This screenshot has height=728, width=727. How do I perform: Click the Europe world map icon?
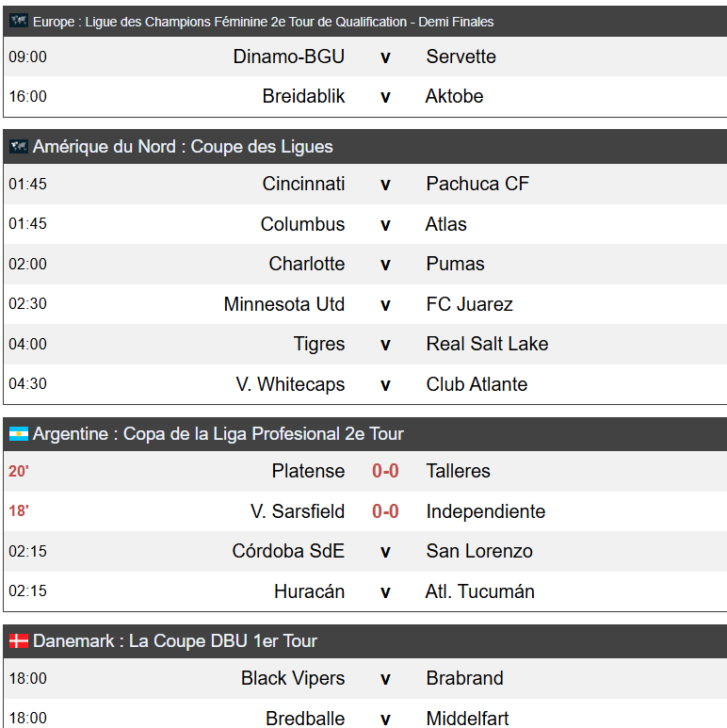click(19, 21)
